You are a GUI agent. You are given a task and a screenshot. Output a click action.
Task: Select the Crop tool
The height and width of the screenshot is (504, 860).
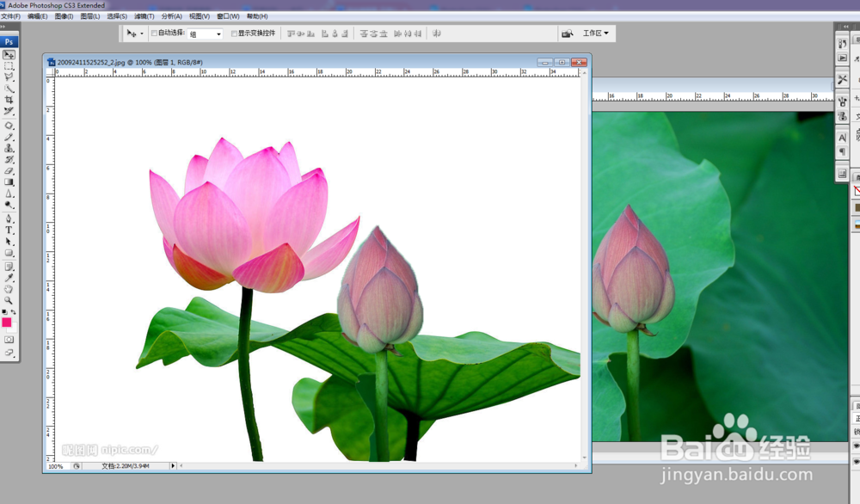(9, 100)
